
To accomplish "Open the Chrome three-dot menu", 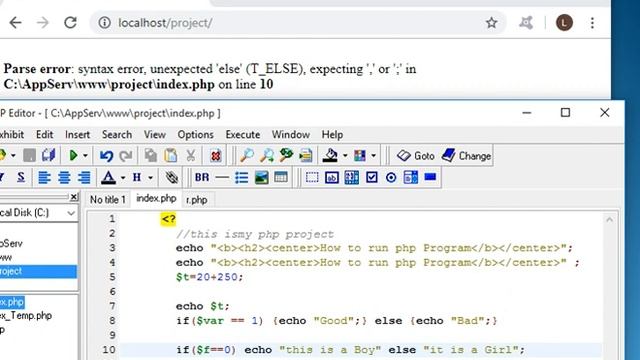I will pyautogui.click(x=592, y=22).
